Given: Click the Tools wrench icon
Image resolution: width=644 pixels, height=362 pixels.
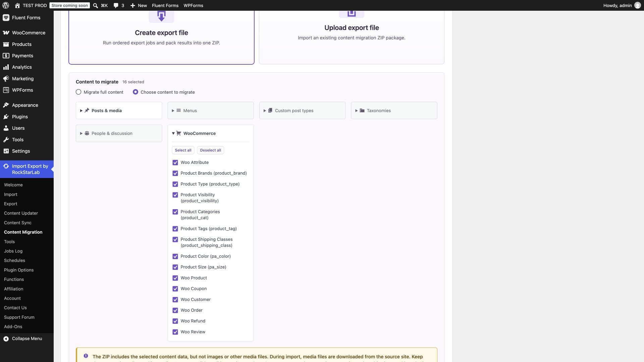Looking at the screenshot, I should [x=6, y=139].
